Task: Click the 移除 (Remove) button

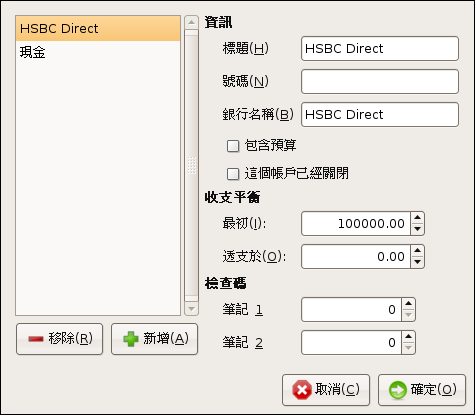Action: pos(59,339)
